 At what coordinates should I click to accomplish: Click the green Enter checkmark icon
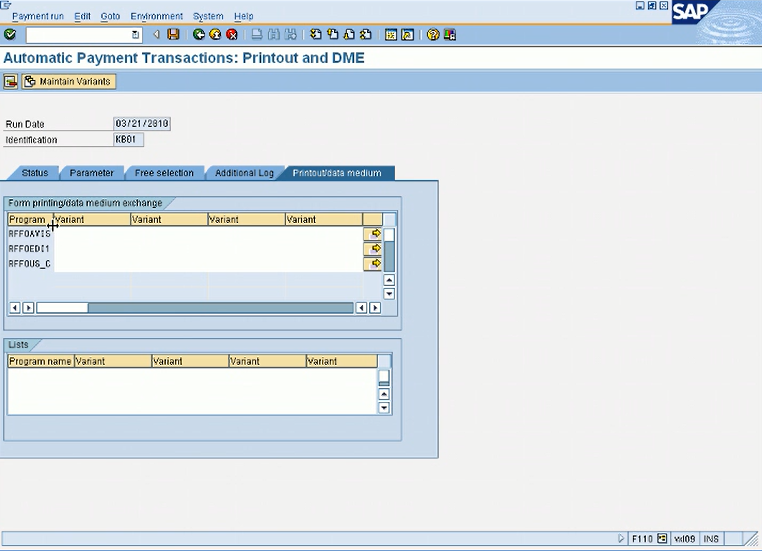(x=10, y=34)
